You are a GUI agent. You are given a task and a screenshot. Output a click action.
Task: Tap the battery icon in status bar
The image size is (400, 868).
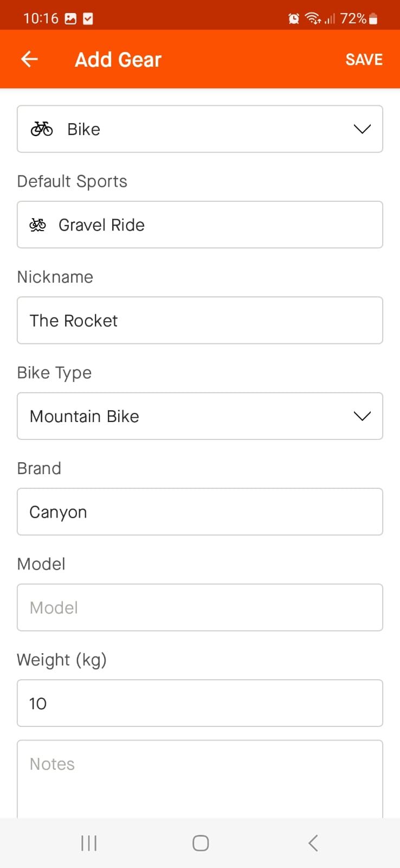tap(373, 19)
